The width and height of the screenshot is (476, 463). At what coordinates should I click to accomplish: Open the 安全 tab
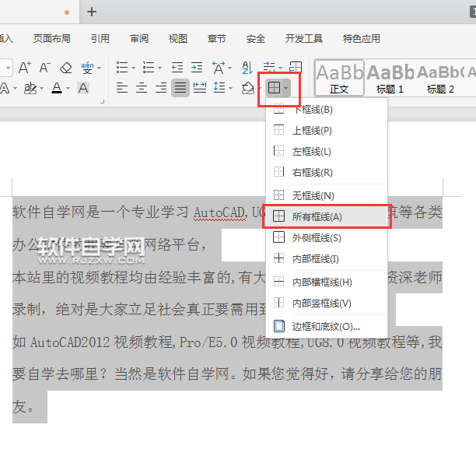(256, 39)
